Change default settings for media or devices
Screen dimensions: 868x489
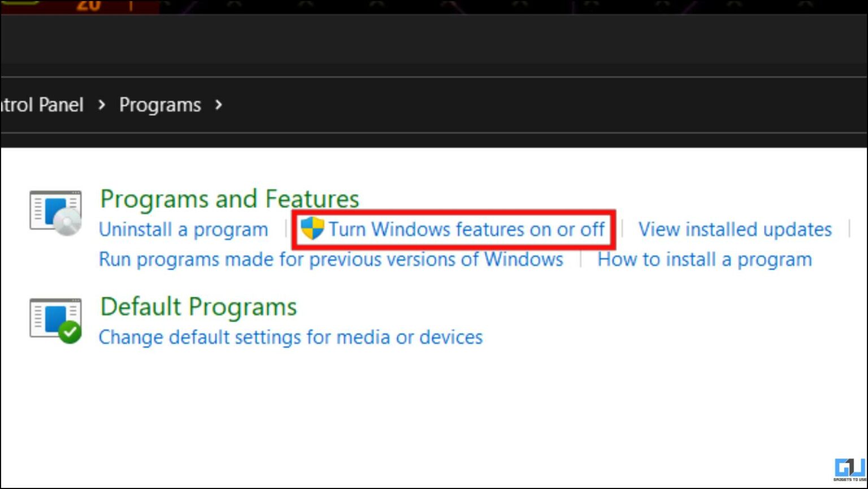(x=290, y=337)
